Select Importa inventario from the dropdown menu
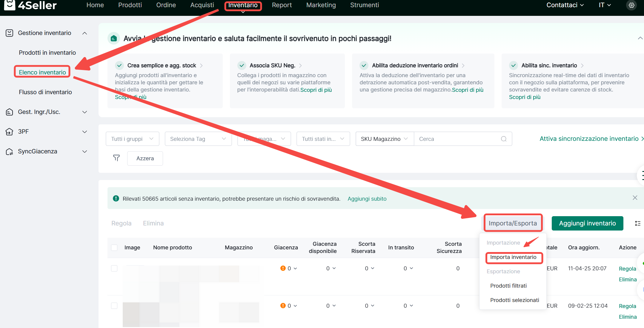Screen dimensions: 644x328 click(x=513, y=257)
